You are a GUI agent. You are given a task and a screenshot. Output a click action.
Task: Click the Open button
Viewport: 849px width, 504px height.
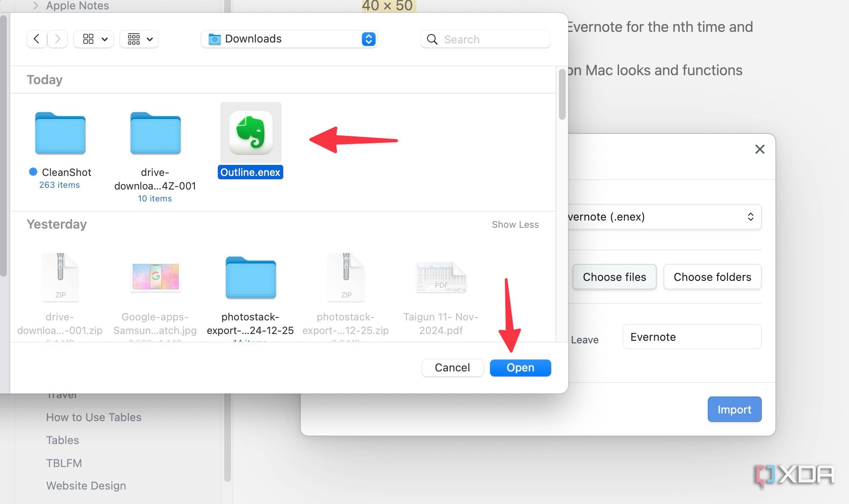pos(520,368)
